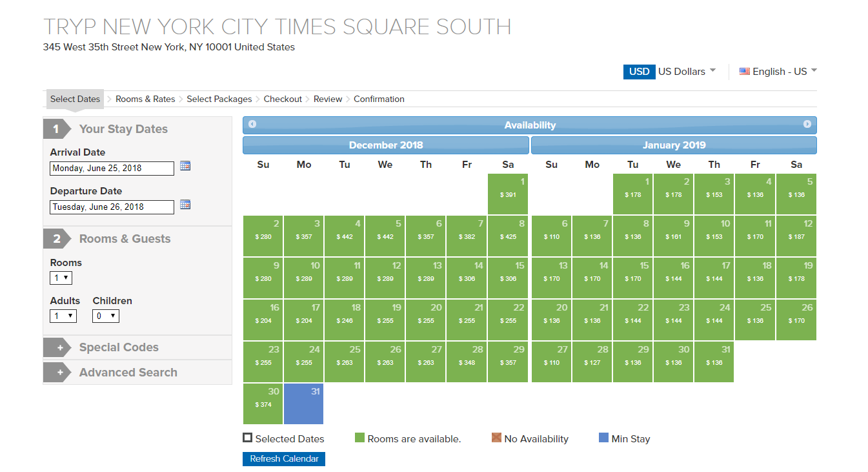Open the USD US Dollars currency dropdown
The height and width of the screenshot is (472, 868).
670,72
